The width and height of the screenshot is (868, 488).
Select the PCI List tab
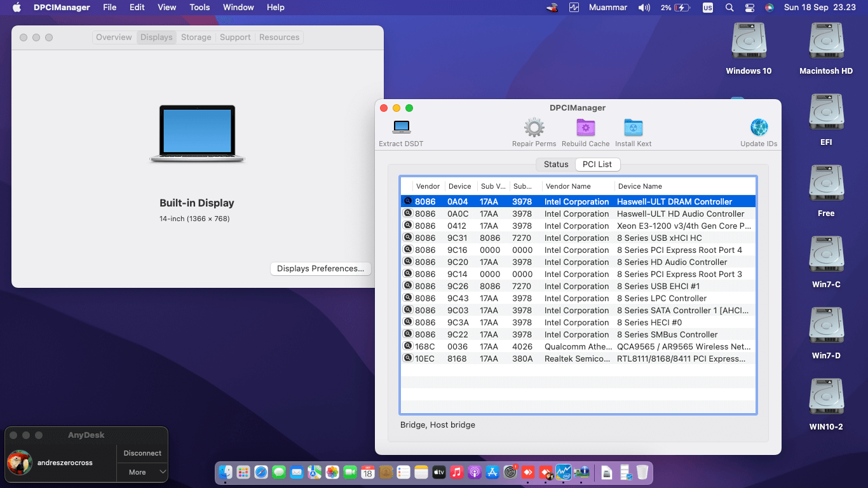597,164
